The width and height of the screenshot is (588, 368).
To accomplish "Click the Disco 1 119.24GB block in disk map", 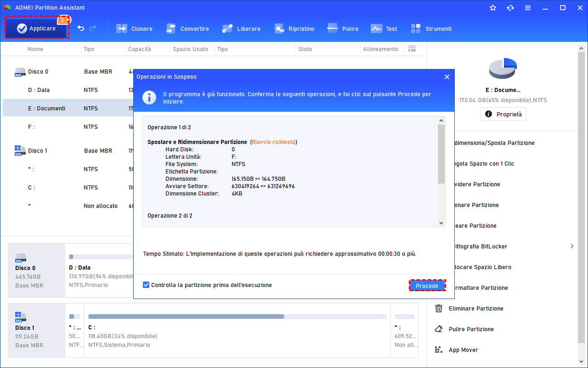I will point(37,330).
